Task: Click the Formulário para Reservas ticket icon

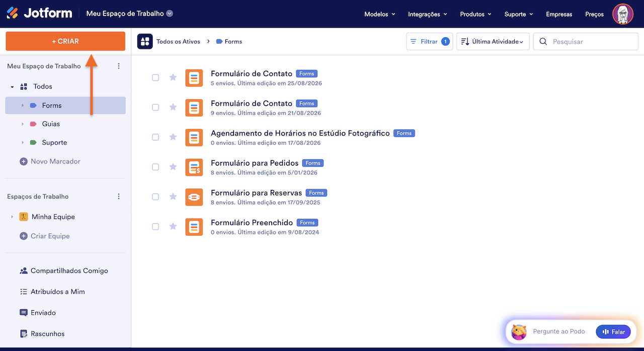Action: click(194, 197)
